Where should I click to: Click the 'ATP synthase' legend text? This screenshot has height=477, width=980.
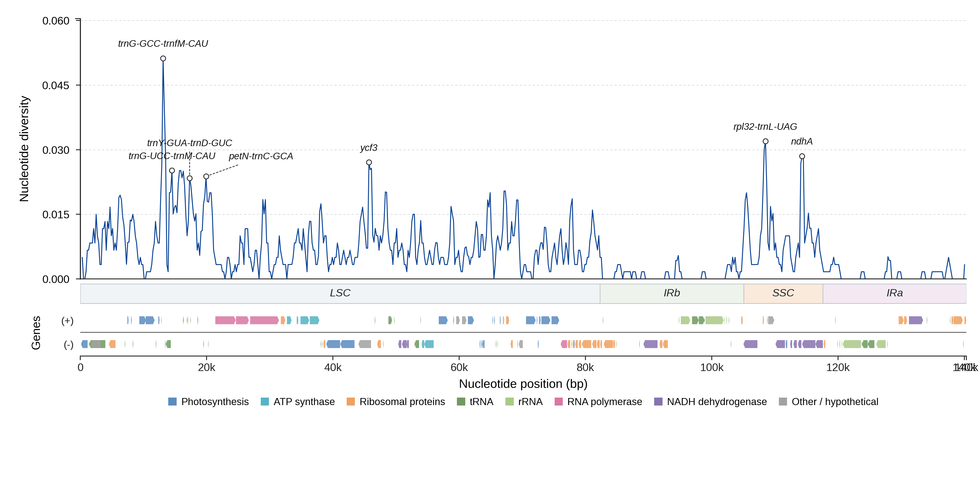click(304, 402)
